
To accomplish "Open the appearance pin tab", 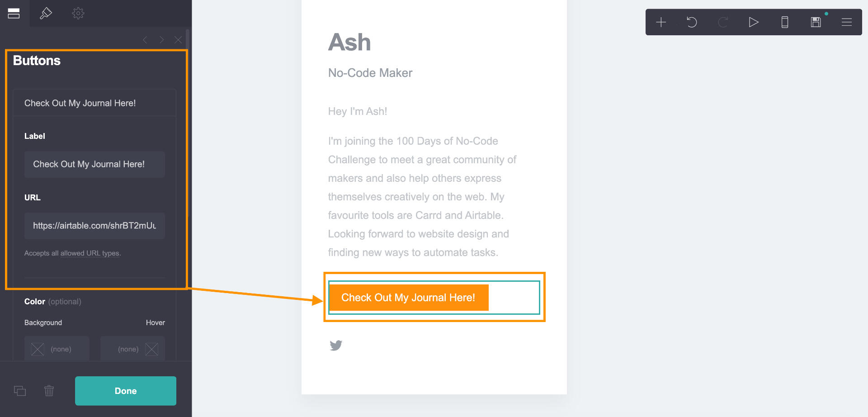I will point(46,13).
